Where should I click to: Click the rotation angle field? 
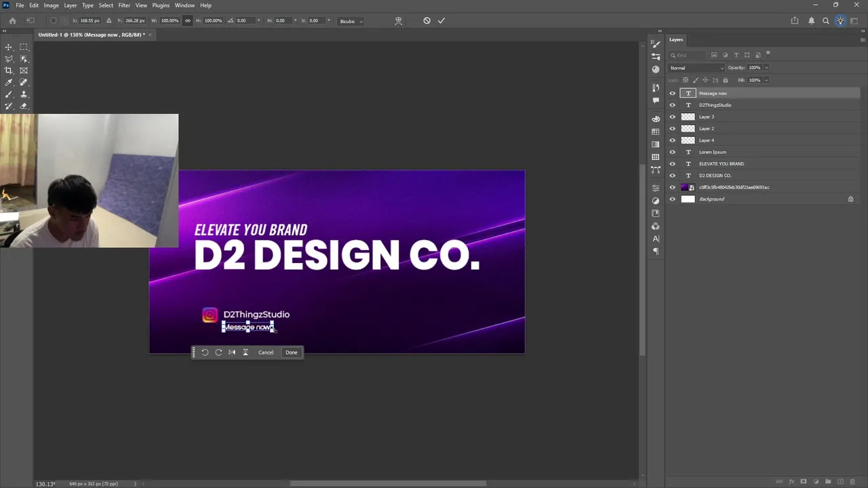tap(244, 21)
